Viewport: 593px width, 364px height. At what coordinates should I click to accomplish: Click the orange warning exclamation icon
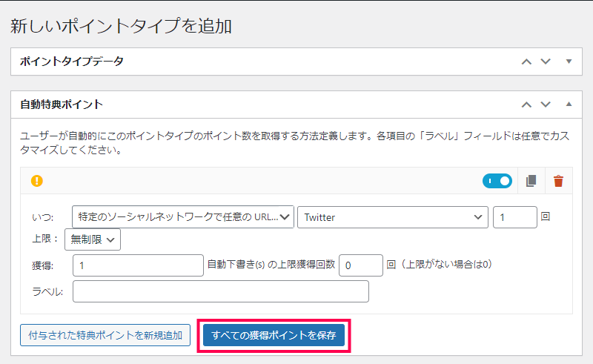(36, 181)
